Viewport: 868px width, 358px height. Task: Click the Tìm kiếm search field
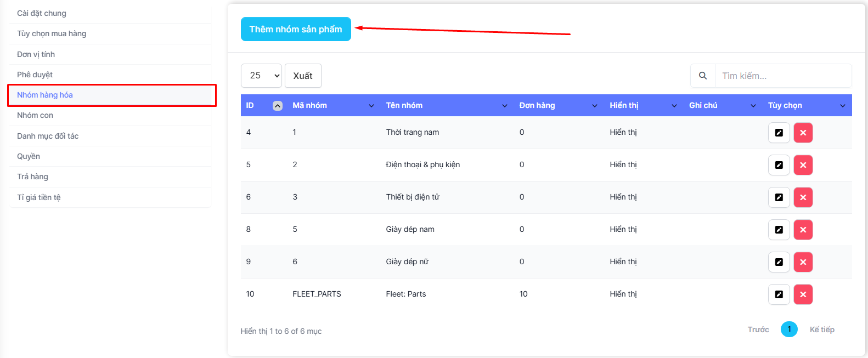click(x=782, y=76)
